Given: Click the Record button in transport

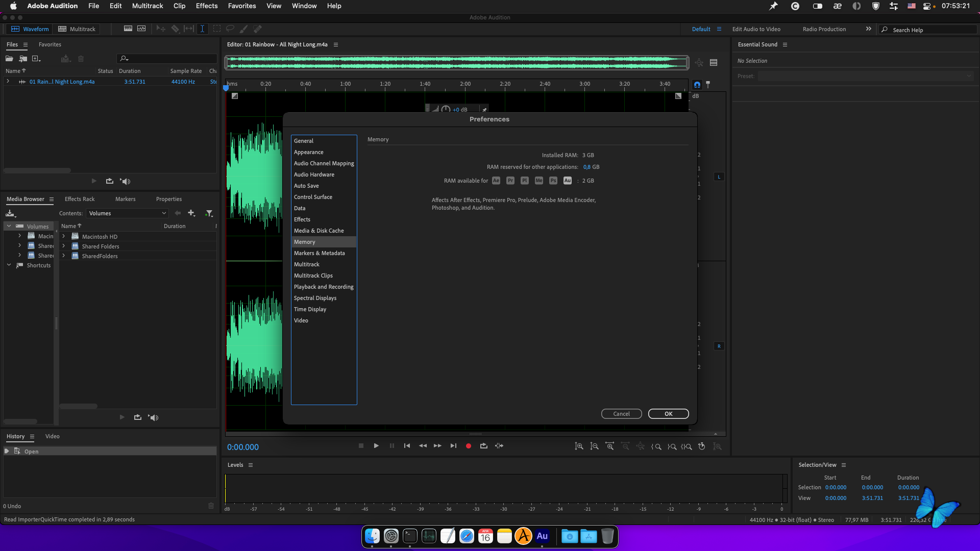Looking at the screenshot, I should click(x=468, y=446).
